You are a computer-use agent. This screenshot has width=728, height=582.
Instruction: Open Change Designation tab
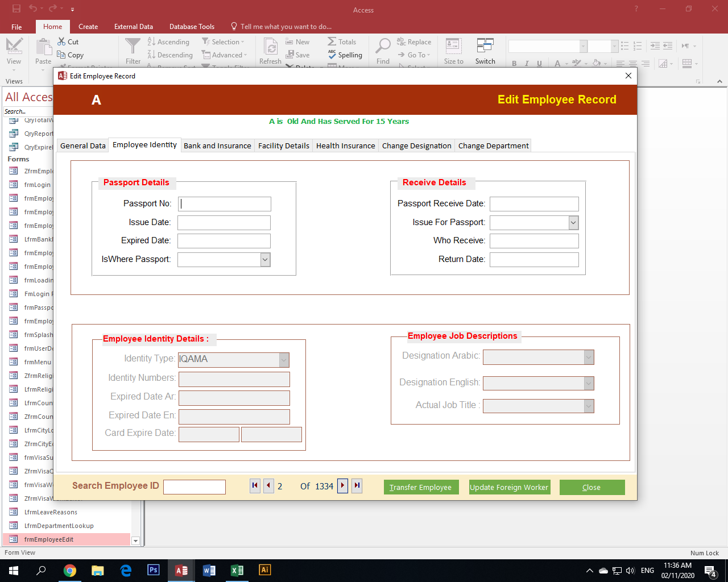click(417, 145)
